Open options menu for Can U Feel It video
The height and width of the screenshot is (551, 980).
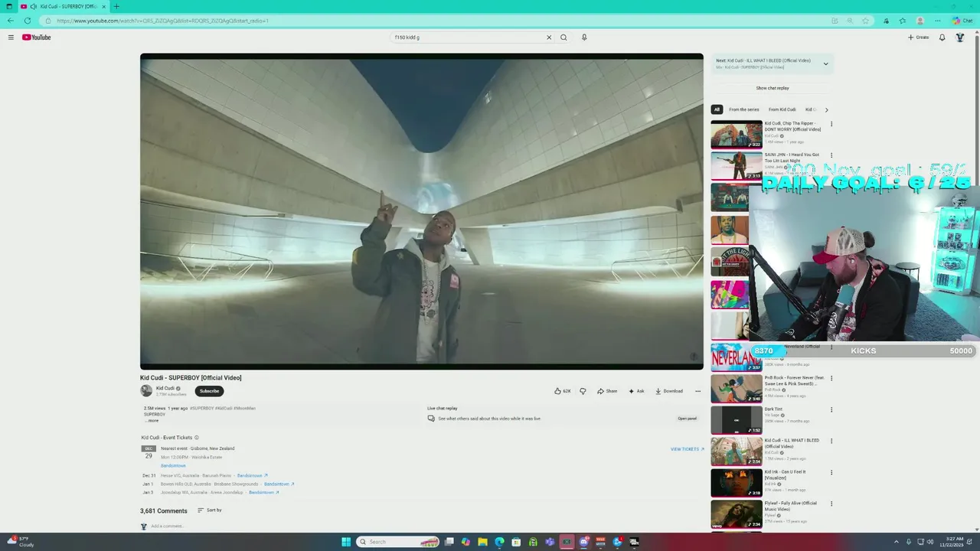pyautogui.click(x=831, y=472)
